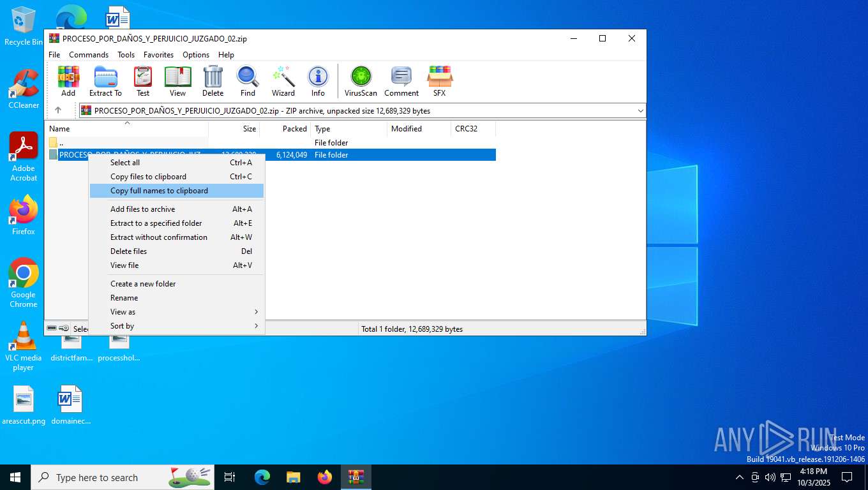Click the taskbar search box

(x=123, y=477)
